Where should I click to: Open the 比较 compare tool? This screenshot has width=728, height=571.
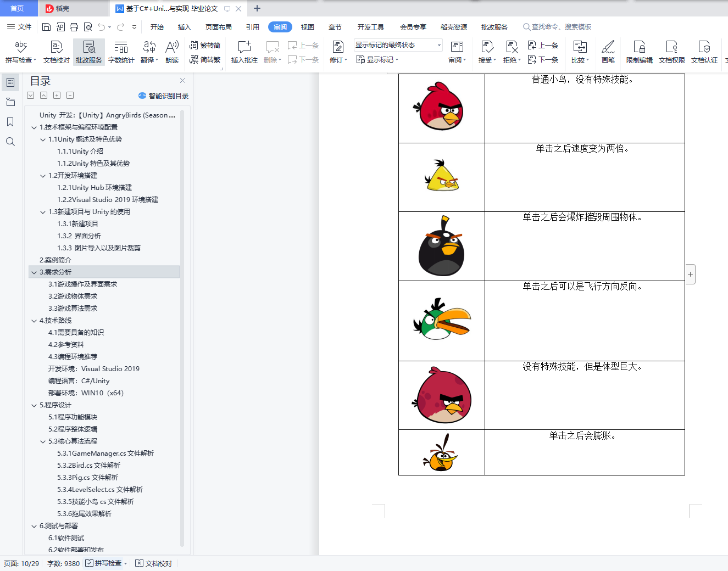pos(580,52)
